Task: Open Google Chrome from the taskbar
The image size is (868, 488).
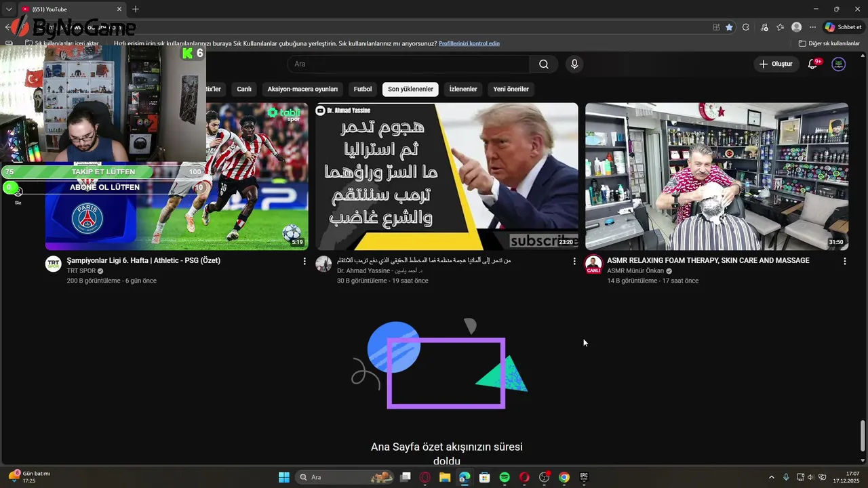Action: pyautogui.click(x=564, y=477)
